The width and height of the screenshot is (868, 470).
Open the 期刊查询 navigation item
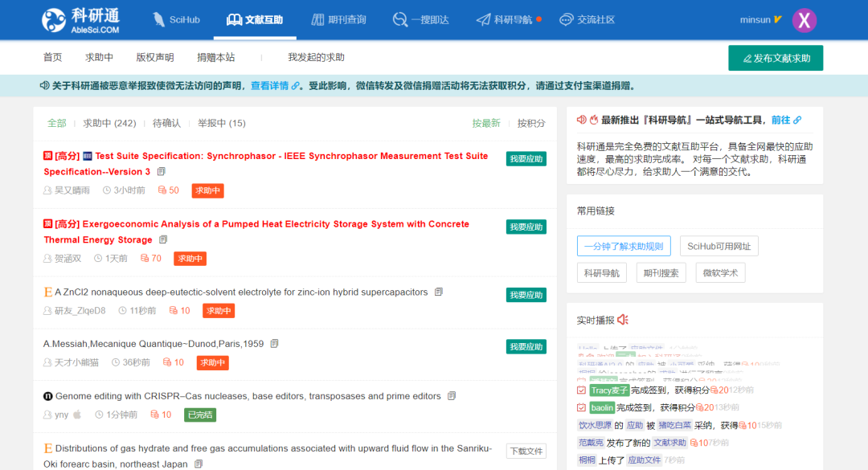pyautogui.click(x=339, y=20)
